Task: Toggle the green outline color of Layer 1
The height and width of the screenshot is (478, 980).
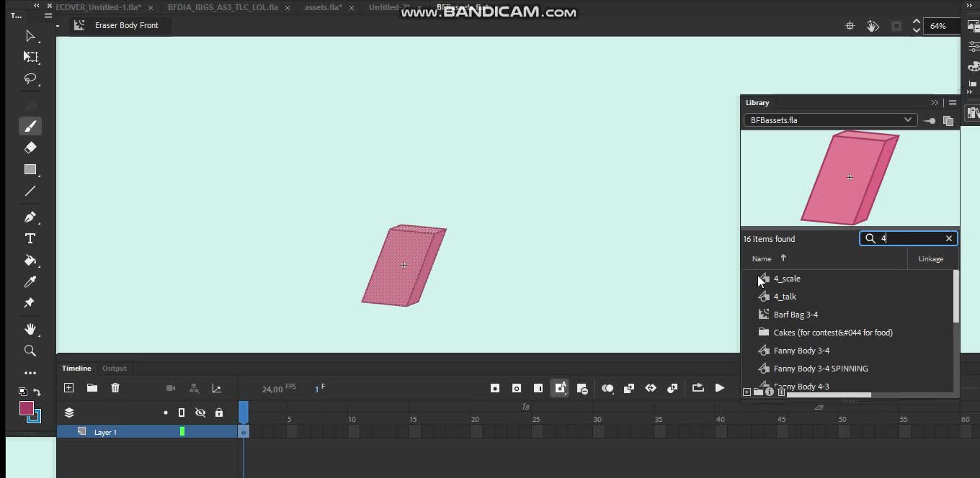Action: [x=182, y=432]
